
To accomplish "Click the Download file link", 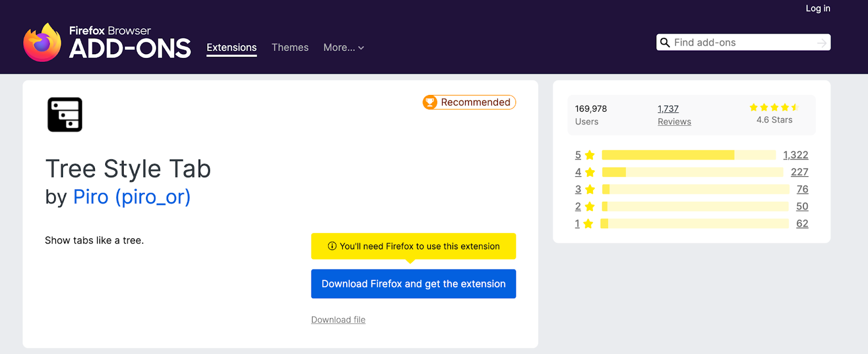I will coord(339,320).
